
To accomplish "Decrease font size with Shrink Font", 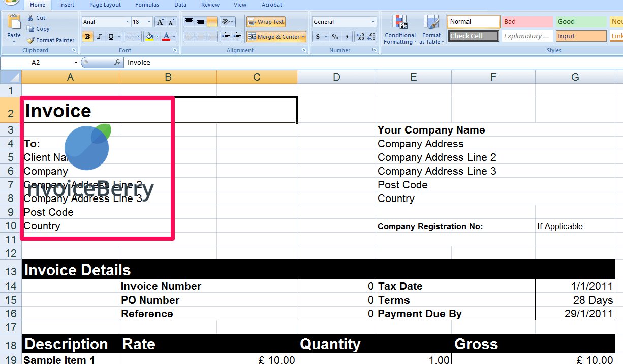I will tap(171, 22).
